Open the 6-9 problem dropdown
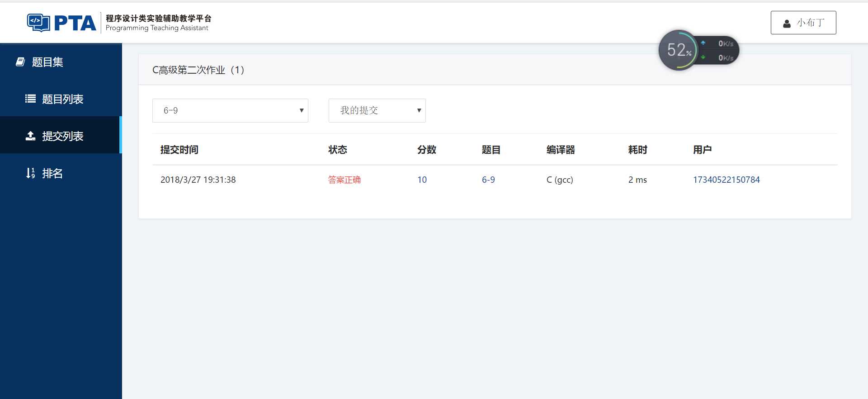The width and height of the screenshot is (868, 399). 230,110
